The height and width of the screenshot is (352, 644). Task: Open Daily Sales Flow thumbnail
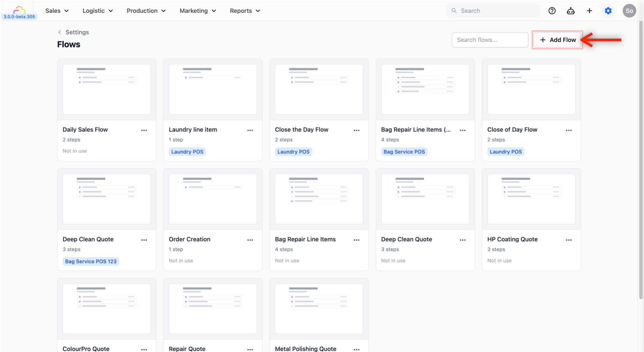click(107, 89)
